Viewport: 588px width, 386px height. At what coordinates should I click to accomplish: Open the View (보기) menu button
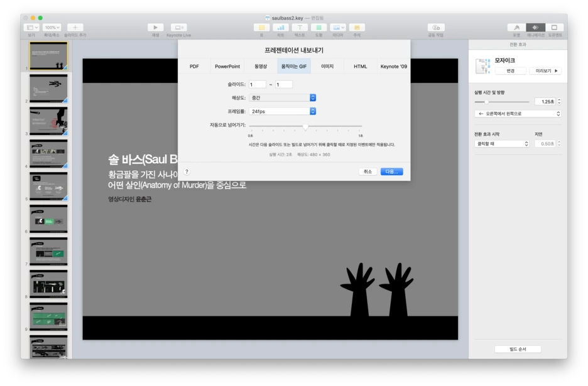[31, 28]
